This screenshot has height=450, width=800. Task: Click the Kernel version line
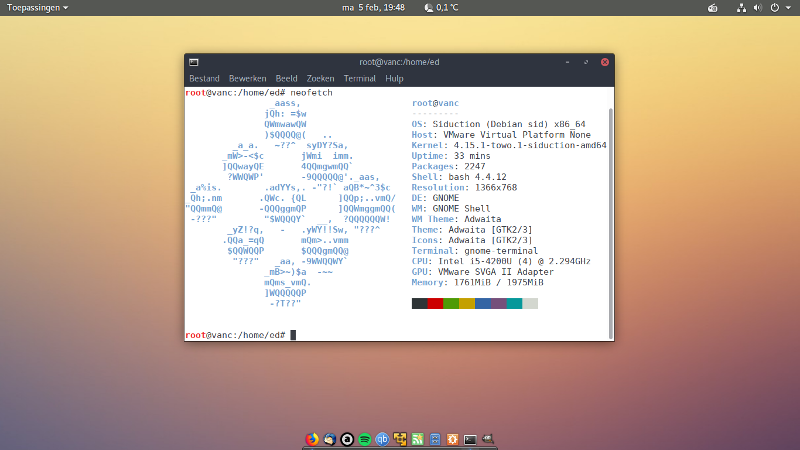tap(509, 145)
